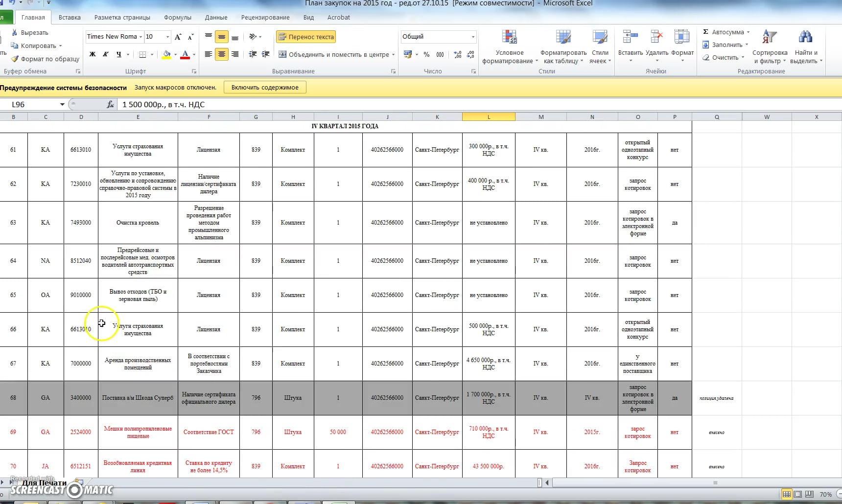
Task: Increase font size with the large A icon
Action: (178, 37)
